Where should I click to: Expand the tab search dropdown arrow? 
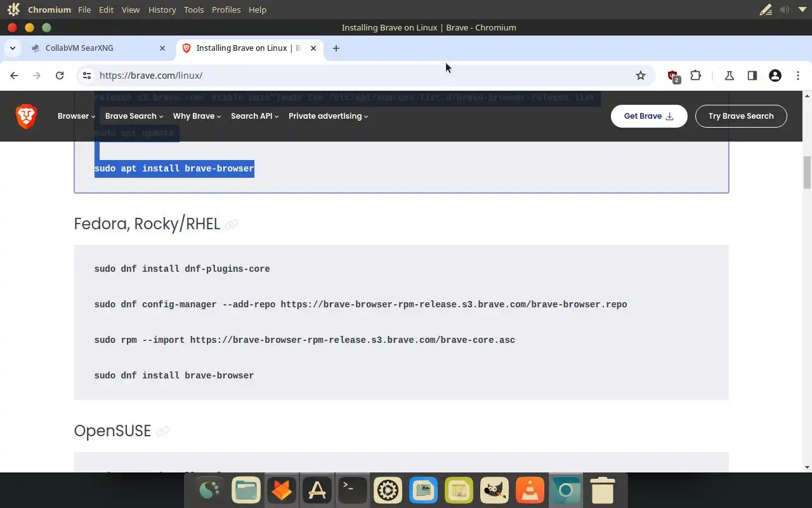pos(13,48)
